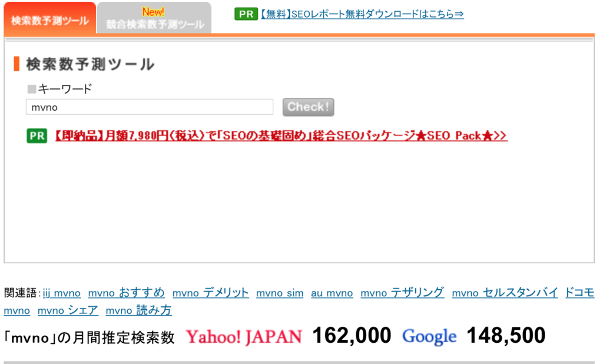
Task: Open related keyword mvno シェア
Action: (x=68, y=310)
